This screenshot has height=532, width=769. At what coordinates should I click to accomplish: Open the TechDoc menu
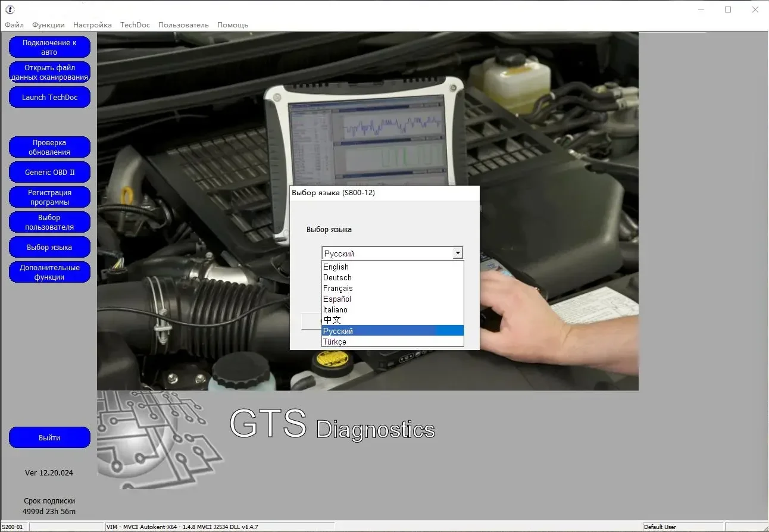135,25
